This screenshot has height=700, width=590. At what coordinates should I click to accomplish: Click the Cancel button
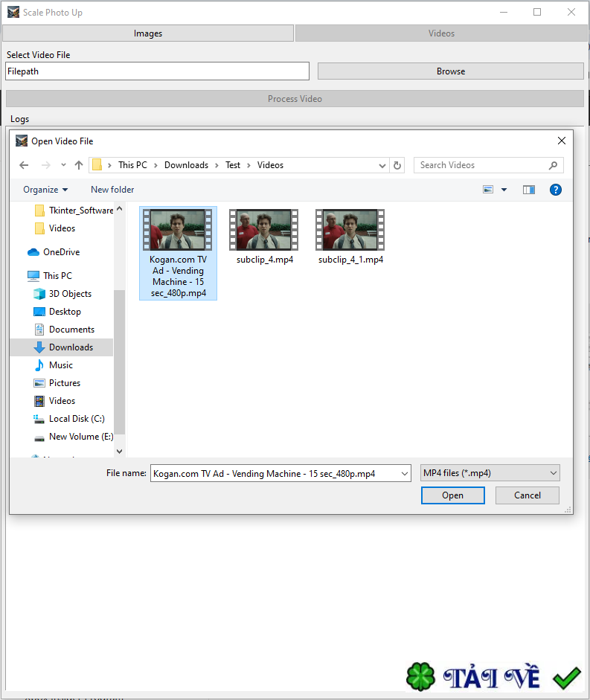(528, 495)
